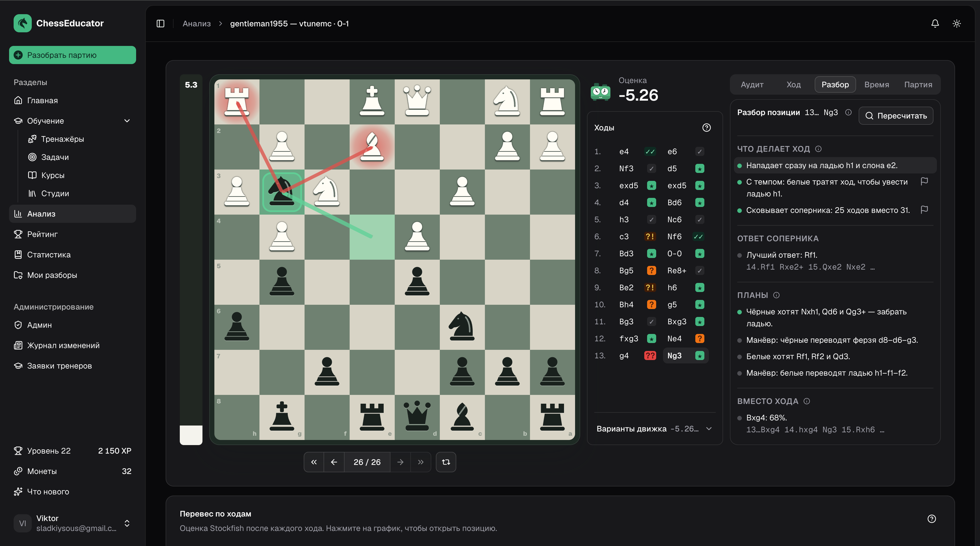Click info icon beside ВМЕСТО ХОДА

(806, 401)
